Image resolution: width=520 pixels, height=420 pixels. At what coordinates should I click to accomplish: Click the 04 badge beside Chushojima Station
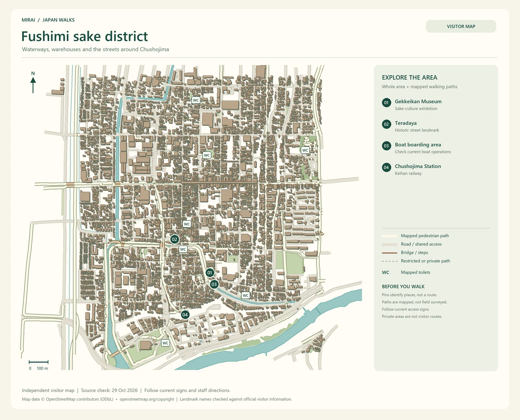386,167
